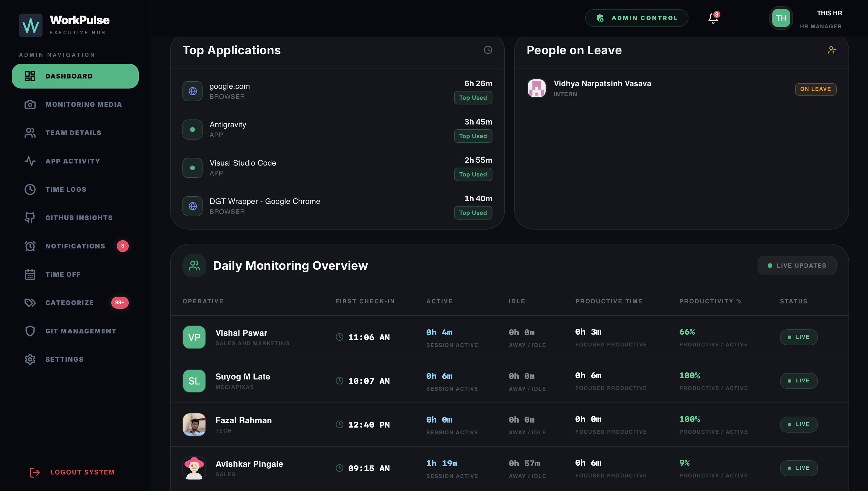Open Monitoring Media in the sidebar
Viewport: 868px width, 491px height.
click(75, 104)
